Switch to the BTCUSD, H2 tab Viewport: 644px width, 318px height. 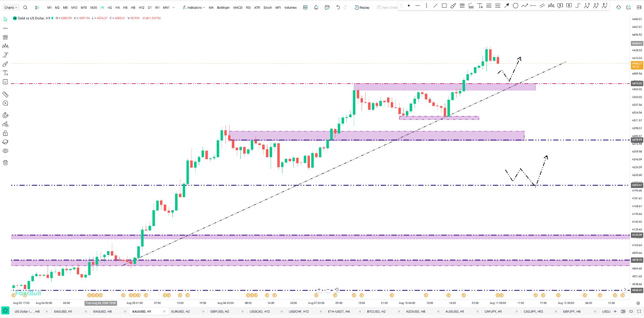pos(376,312)
